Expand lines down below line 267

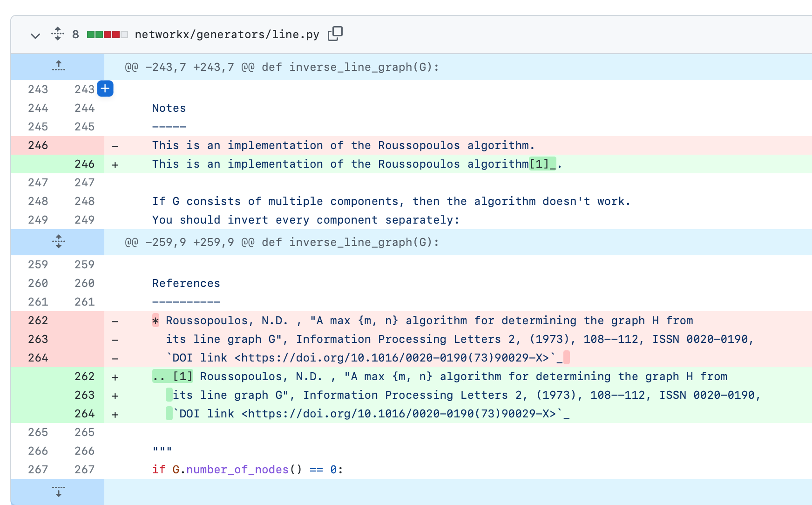pos(58,491)
